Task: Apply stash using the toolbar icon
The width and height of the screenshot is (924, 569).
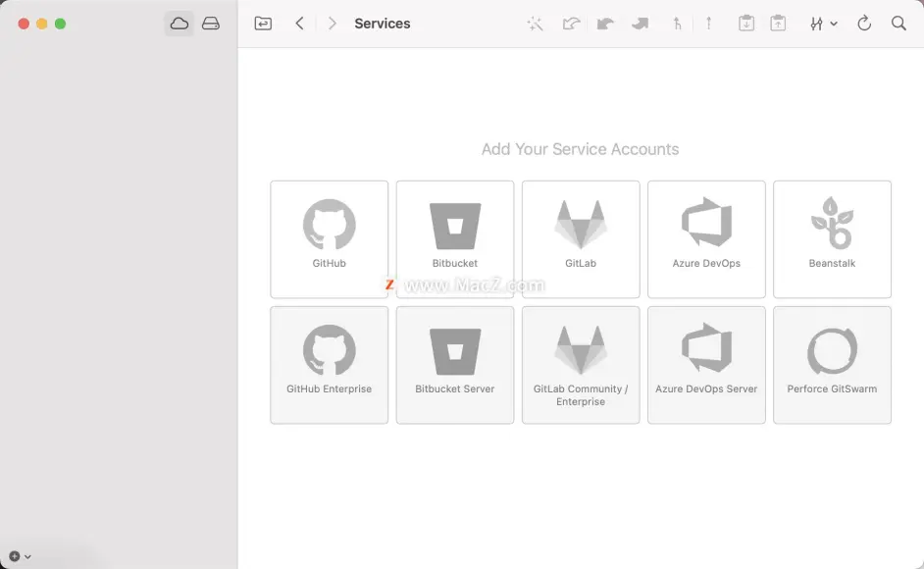Action: pyautogui.click(x=778, y=24)
